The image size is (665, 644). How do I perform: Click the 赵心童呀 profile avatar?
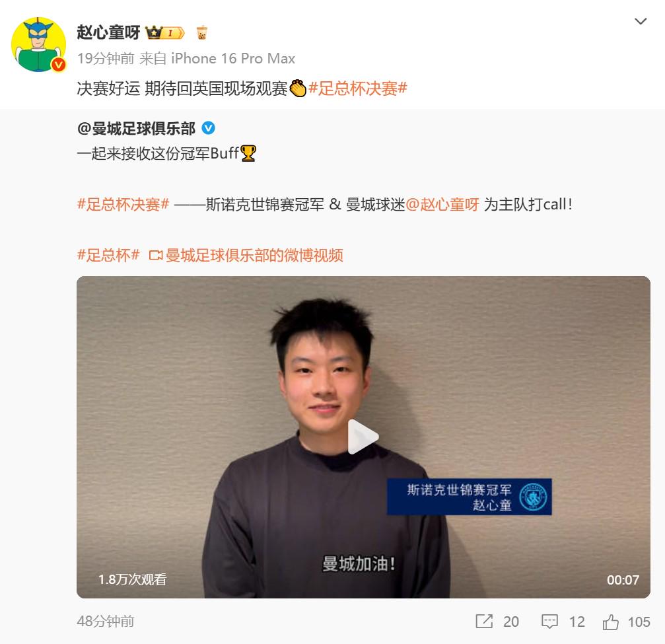(x=38, y=44)
